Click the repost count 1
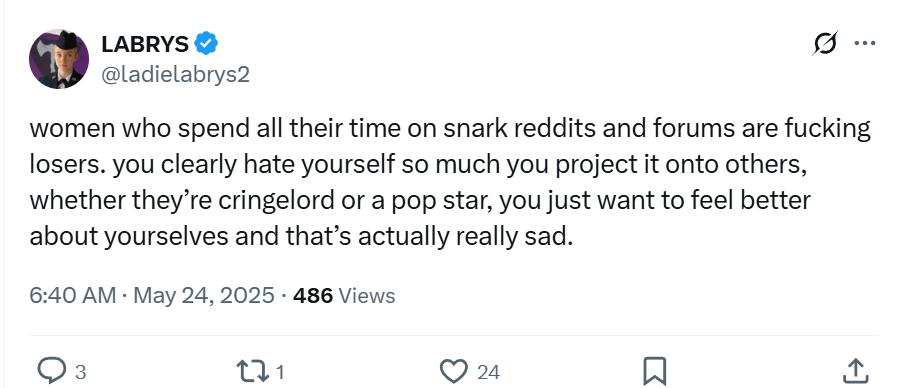This screenshot has height=388, width=903. pos(280,372)
